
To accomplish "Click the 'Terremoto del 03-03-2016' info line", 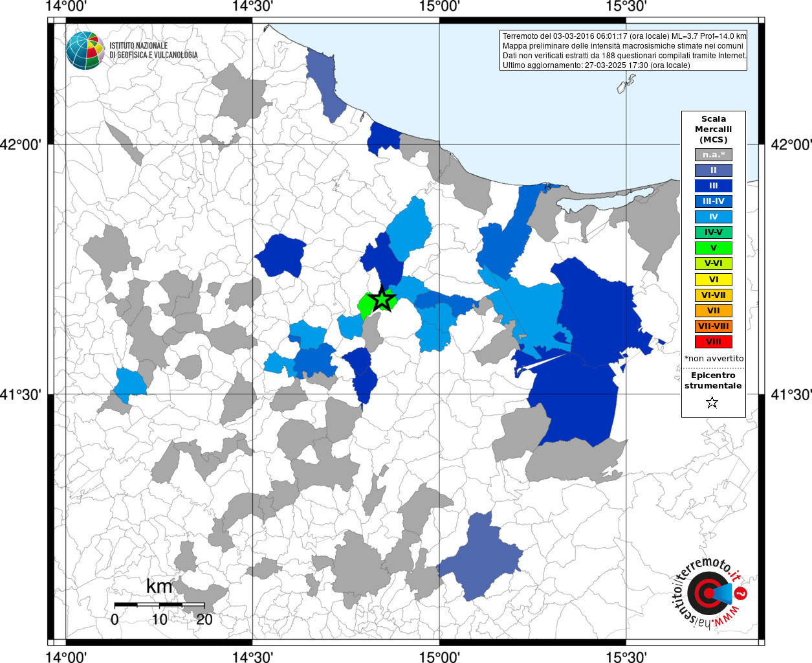I will tap(624, 36).
